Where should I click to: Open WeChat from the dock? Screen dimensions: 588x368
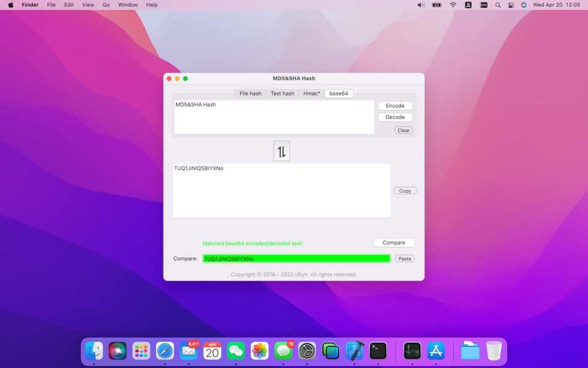tap(236, 351)
